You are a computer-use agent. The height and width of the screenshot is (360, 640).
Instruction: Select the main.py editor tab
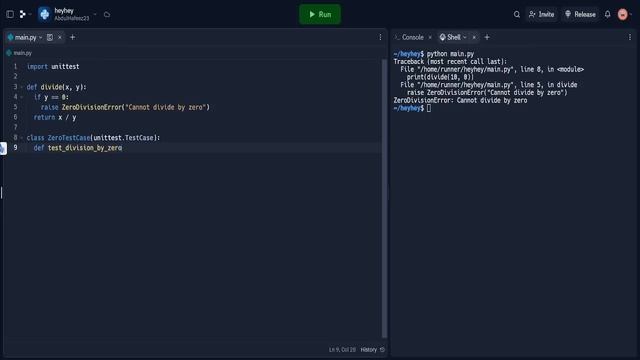point(25,37)
